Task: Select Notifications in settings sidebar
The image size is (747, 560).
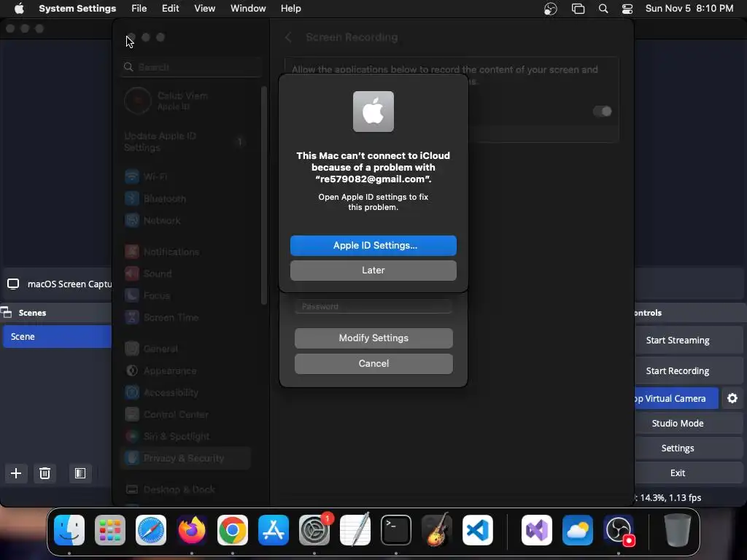Action: pyautogui.click(x=186, y=252)
